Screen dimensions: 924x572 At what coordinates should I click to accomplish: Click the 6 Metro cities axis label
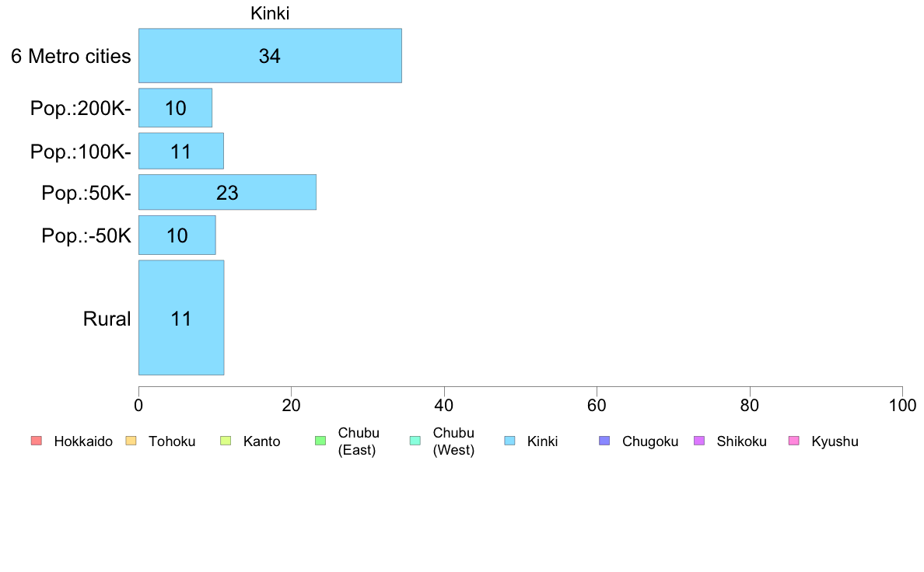click(x=71, y=56)
